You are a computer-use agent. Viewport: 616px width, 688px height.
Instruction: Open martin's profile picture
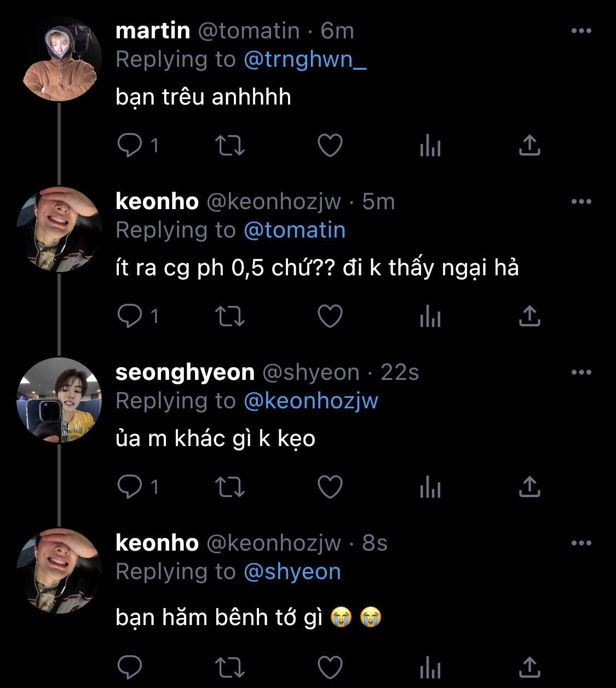[x=59, y=60]
